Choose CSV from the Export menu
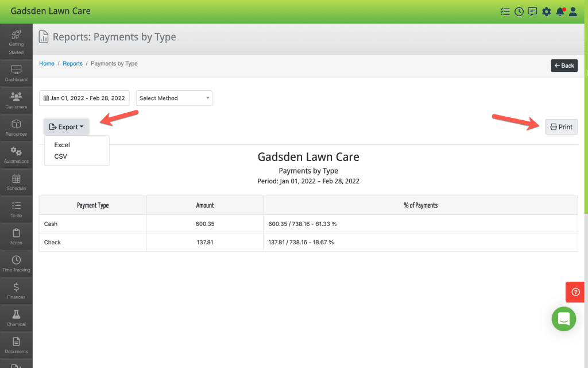 [60, 156]
